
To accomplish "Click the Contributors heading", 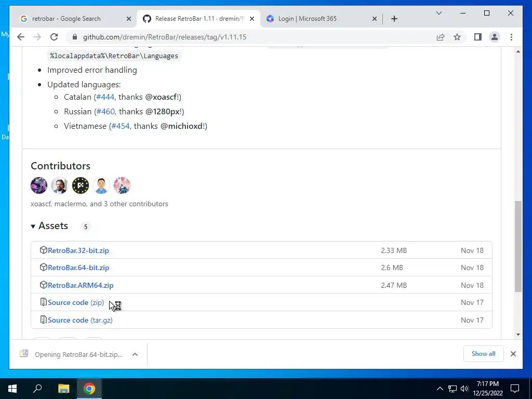I will [x=60, y=166].
